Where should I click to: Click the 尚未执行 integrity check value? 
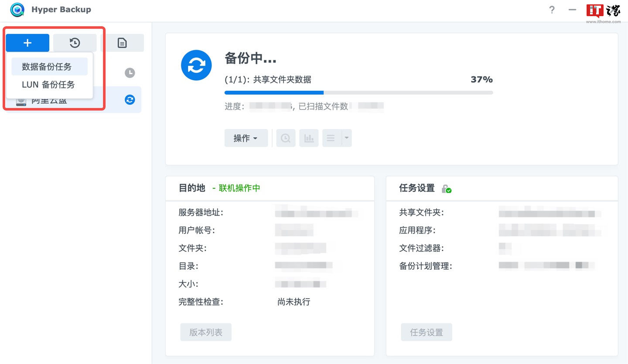pyautogui.click(x=294, y=302)
